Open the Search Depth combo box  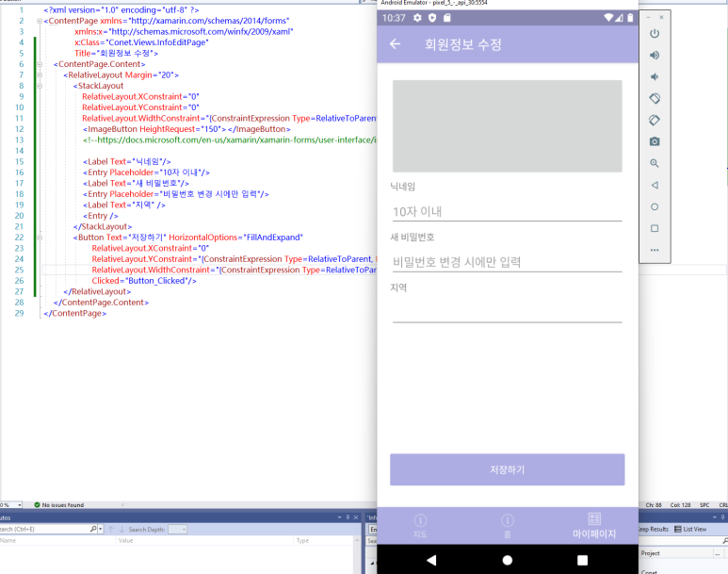(177, 530)
